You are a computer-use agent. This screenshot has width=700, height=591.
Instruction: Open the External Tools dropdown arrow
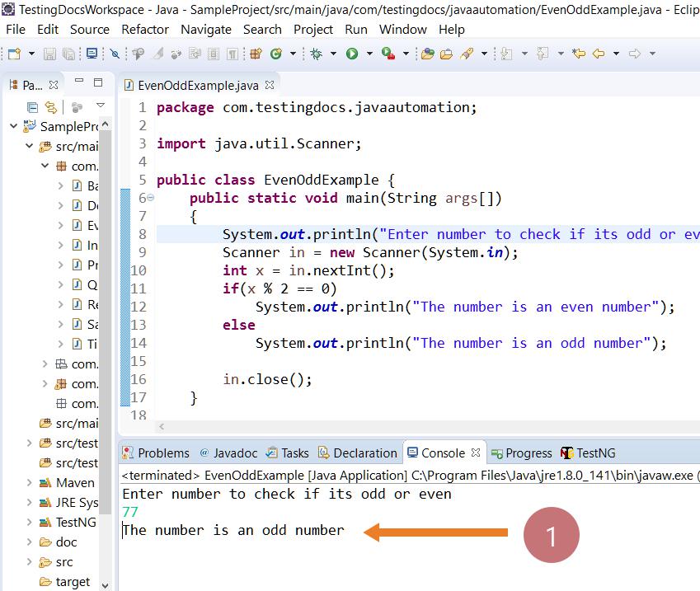pyautogui.click(x=406, y=54)
